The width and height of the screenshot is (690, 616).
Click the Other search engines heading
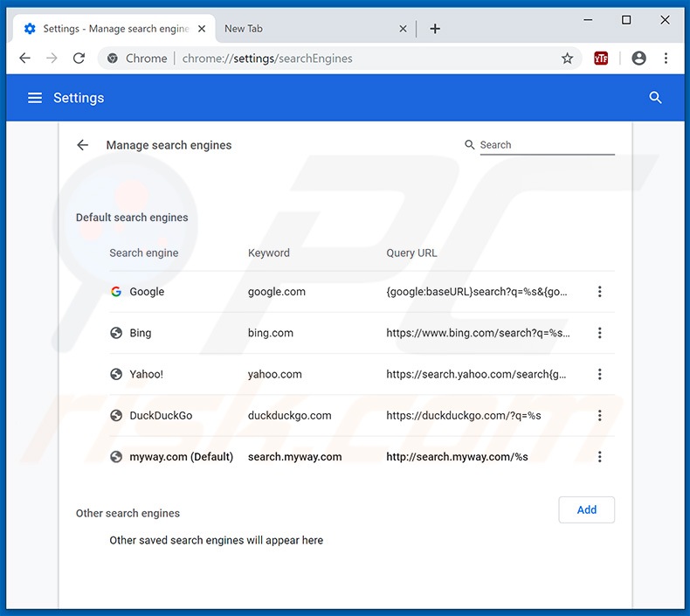click(128, 513)
